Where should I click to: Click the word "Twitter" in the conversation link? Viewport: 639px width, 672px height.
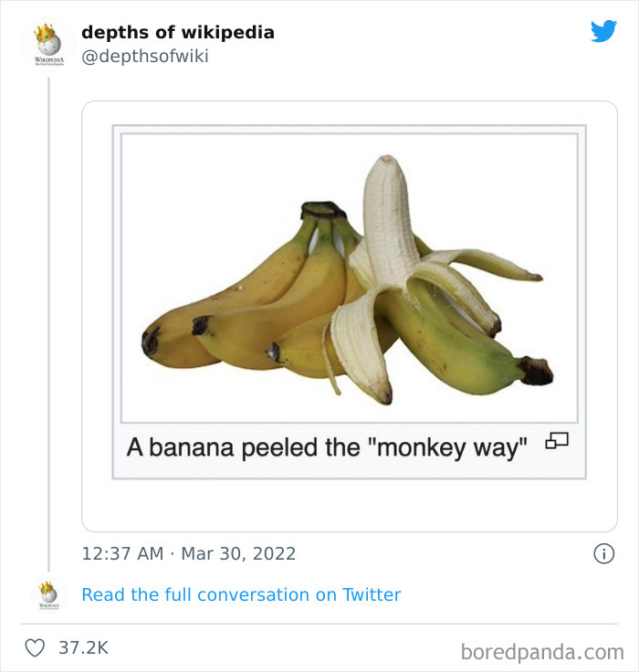[x=372, y=594]
